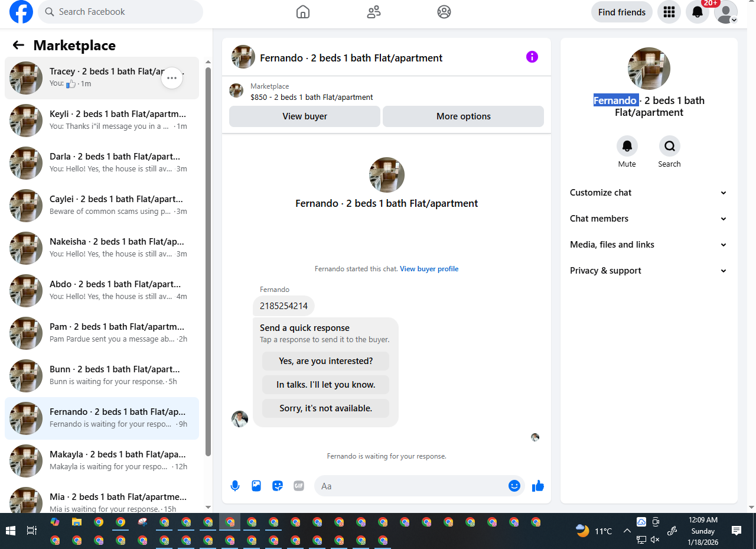Open the Abdo conversation

[102, 291]
